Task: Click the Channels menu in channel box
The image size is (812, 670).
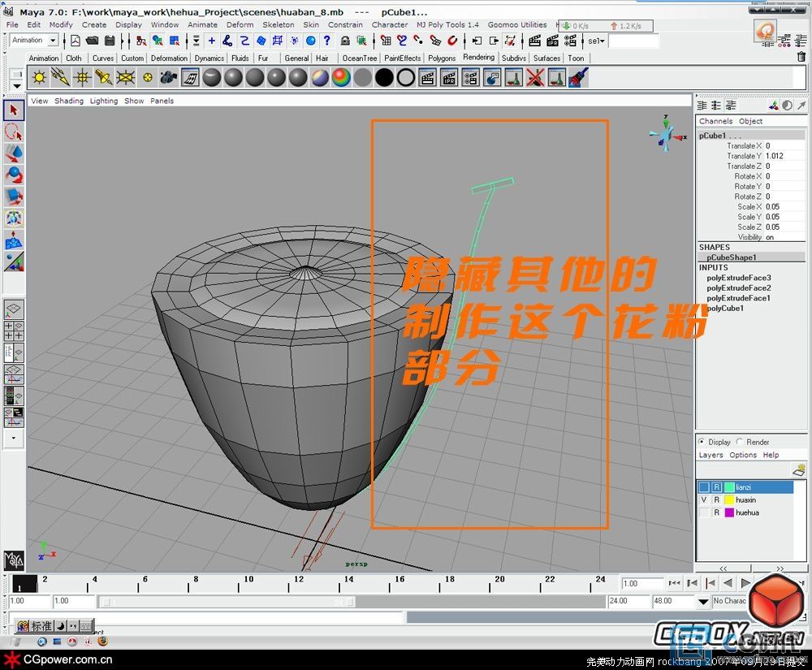Action: (715, 121)
